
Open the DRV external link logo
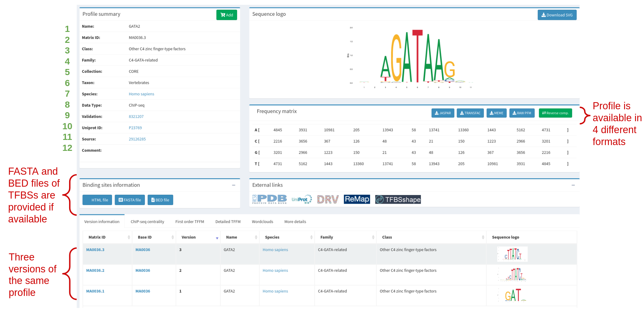[328, 200]
